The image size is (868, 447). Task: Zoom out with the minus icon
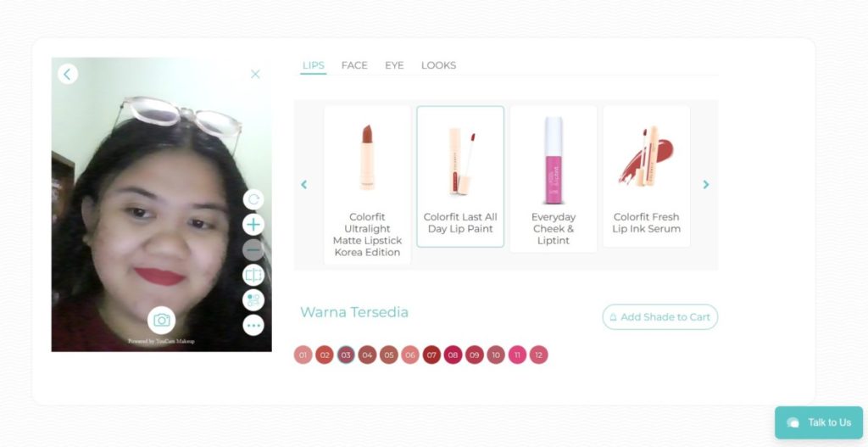click(x=253, y=250)
